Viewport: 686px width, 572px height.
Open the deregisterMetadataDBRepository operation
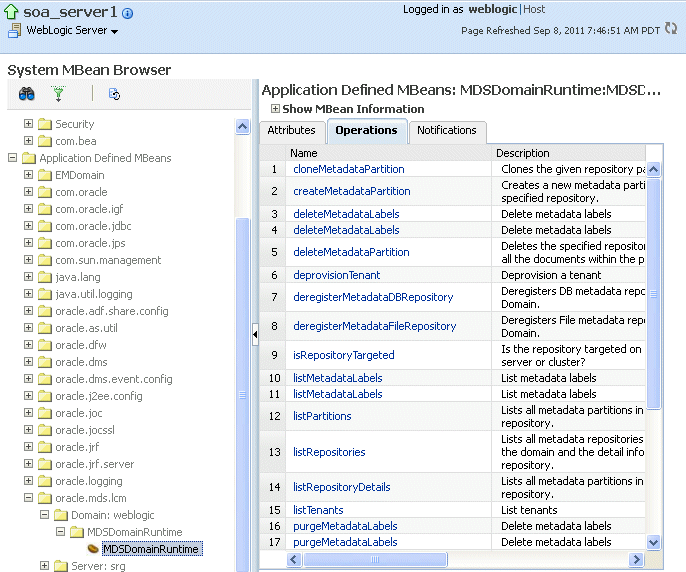tap(373, 297)
